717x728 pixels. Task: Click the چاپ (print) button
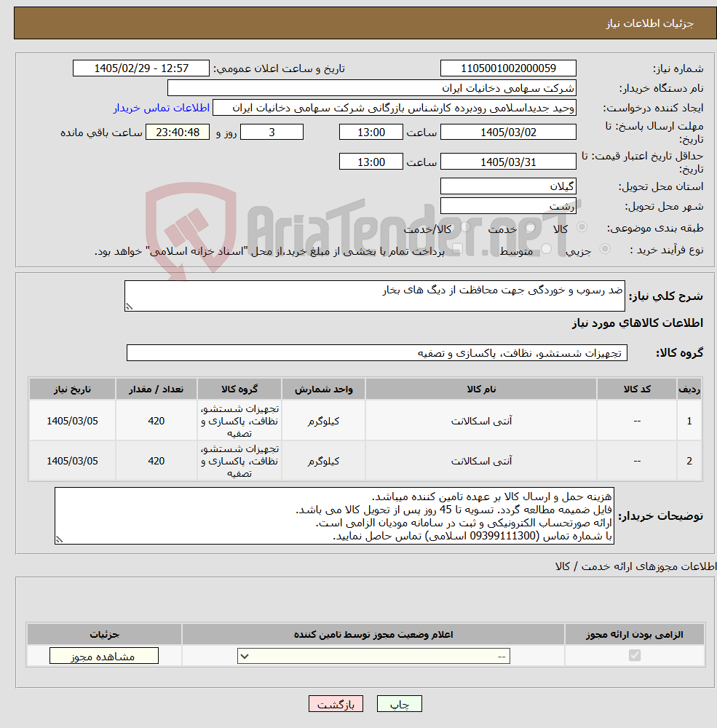pos(400,704)
